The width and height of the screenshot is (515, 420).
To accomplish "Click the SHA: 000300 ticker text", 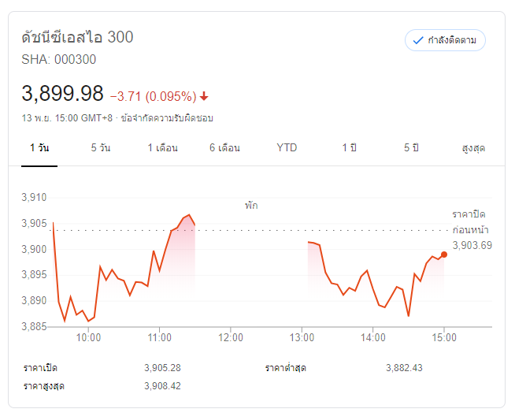I will pos(59,59).
